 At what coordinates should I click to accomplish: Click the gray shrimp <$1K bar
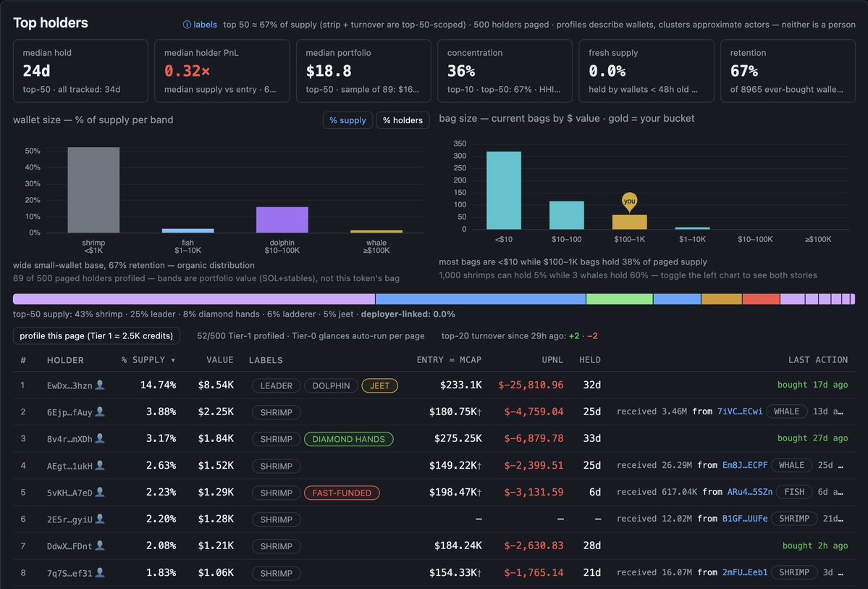click(x=93, y=190)
